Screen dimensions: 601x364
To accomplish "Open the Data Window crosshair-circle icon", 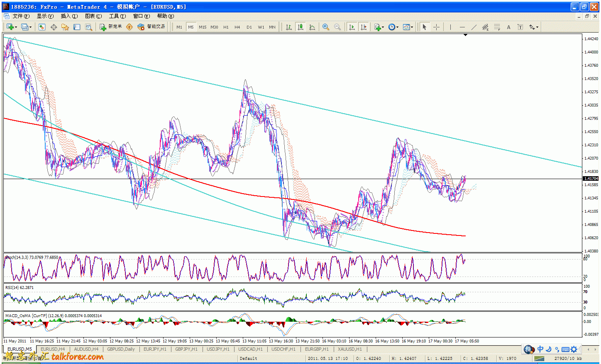I will point(54,27).
